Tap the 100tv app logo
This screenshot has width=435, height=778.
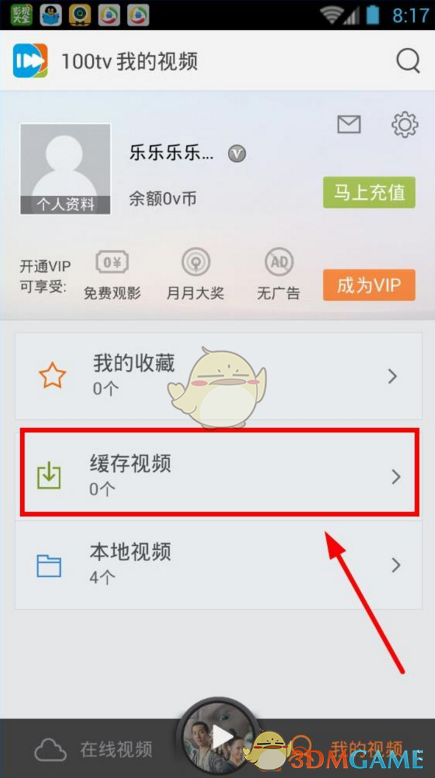pos(30,61)
